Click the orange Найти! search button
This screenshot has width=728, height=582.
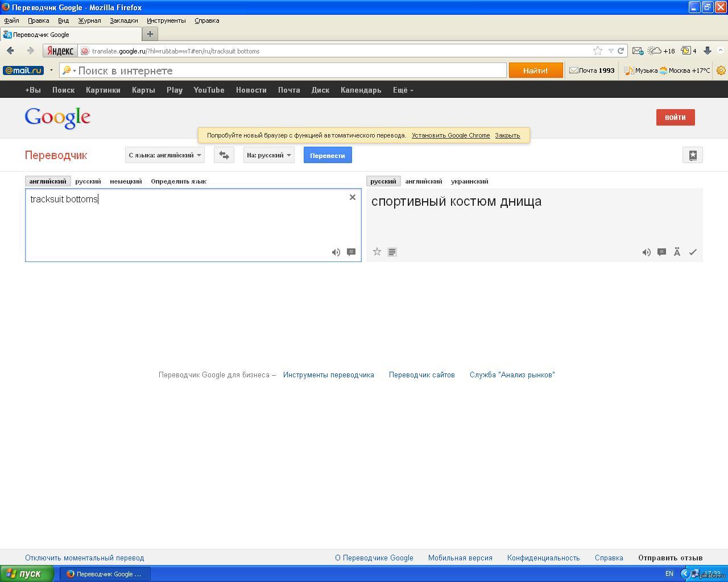pos(536,70)
